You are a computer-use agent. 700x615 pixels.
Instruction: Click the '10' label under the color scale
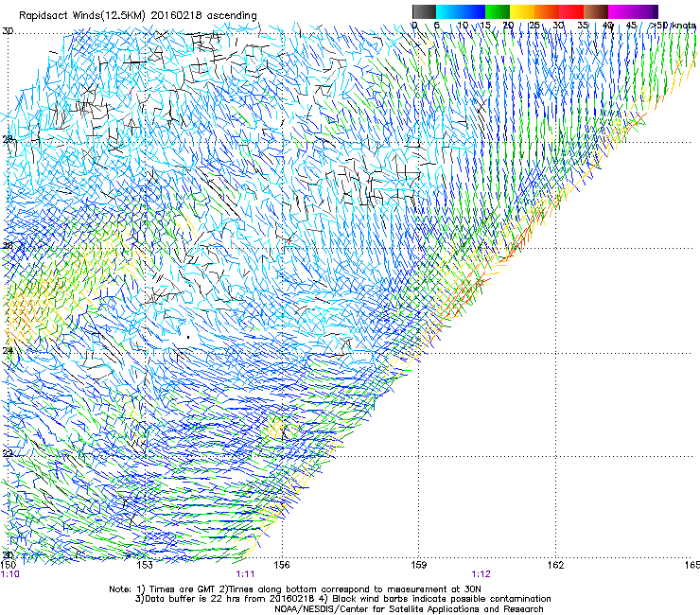point(463,26)
